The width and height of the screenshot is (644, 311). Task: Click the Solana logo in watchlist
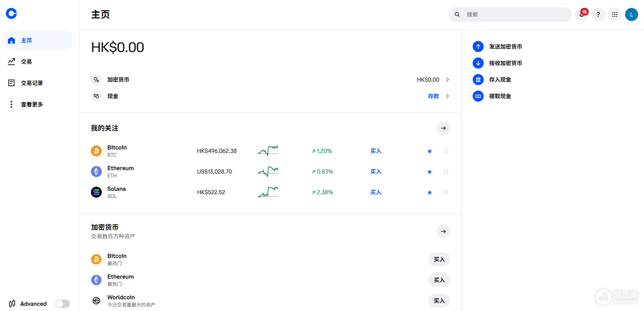pos(96,192)
